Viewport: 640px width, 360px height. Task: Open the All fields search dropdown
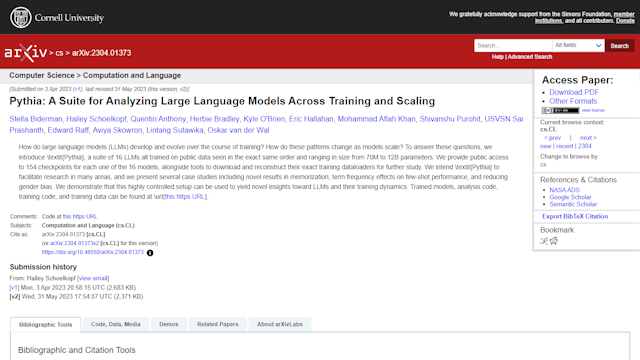click(578, 45)
